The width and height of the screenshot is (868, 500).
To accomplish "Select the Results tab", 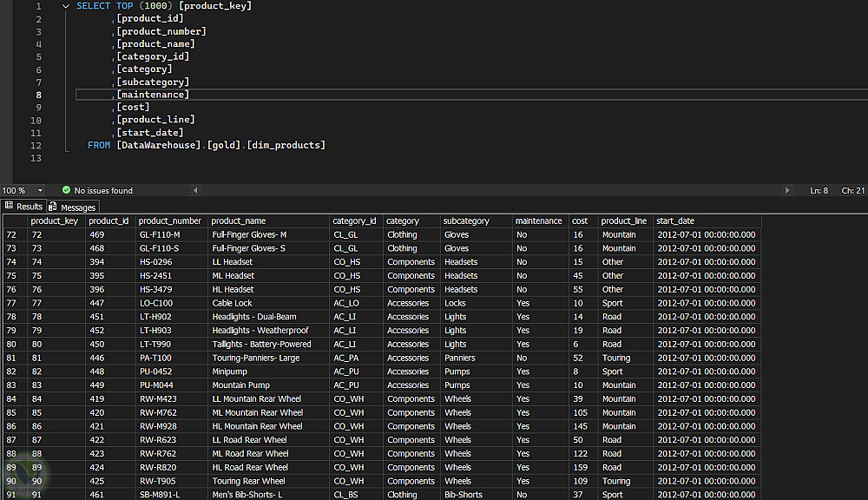I will [x=29, y=207].
